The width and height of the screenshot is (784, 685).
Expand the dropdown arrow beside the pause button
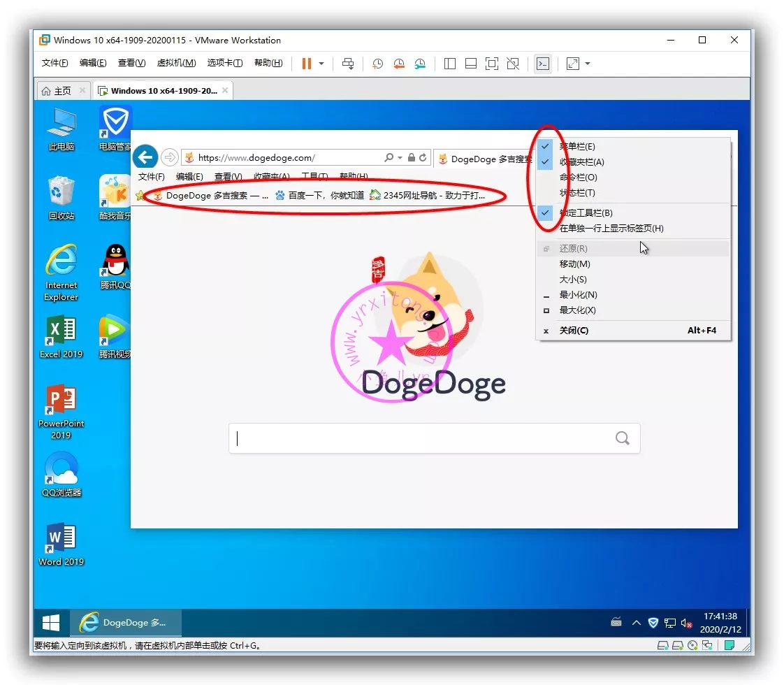point(321,64)
